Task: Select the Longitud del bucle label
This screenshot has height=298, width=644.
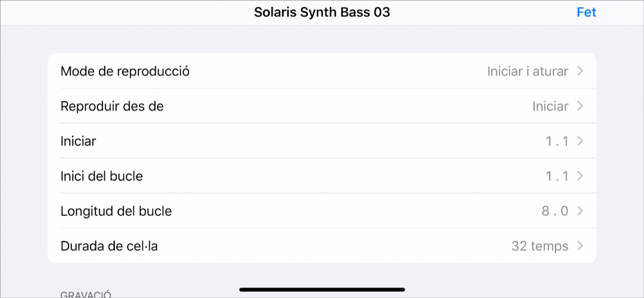Action: click(x=116, y=211)
